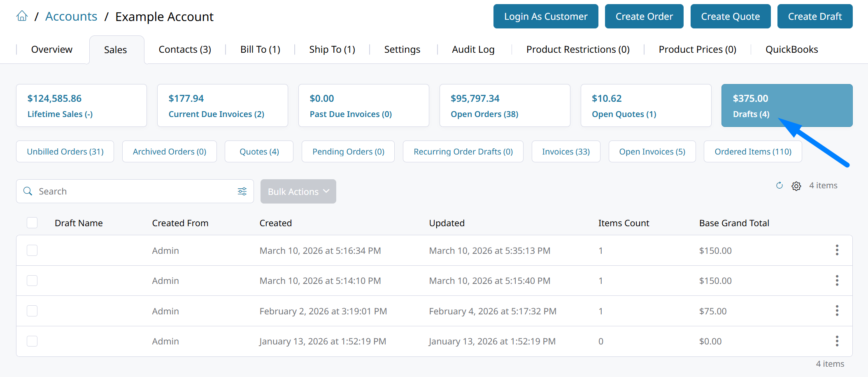Check the February 2, 2026 draft row
Image resolution: width=868 pixels, height=377 pixels.
32,311
